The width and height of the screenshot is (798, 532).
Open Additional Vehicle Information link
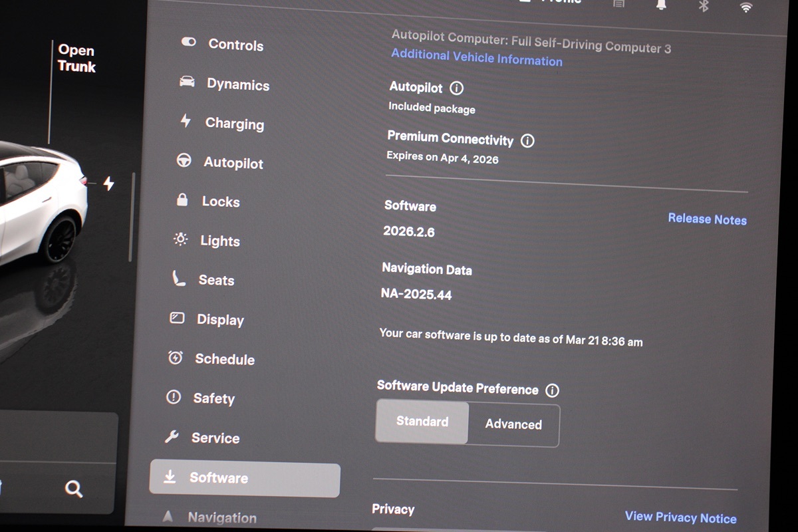477,58
